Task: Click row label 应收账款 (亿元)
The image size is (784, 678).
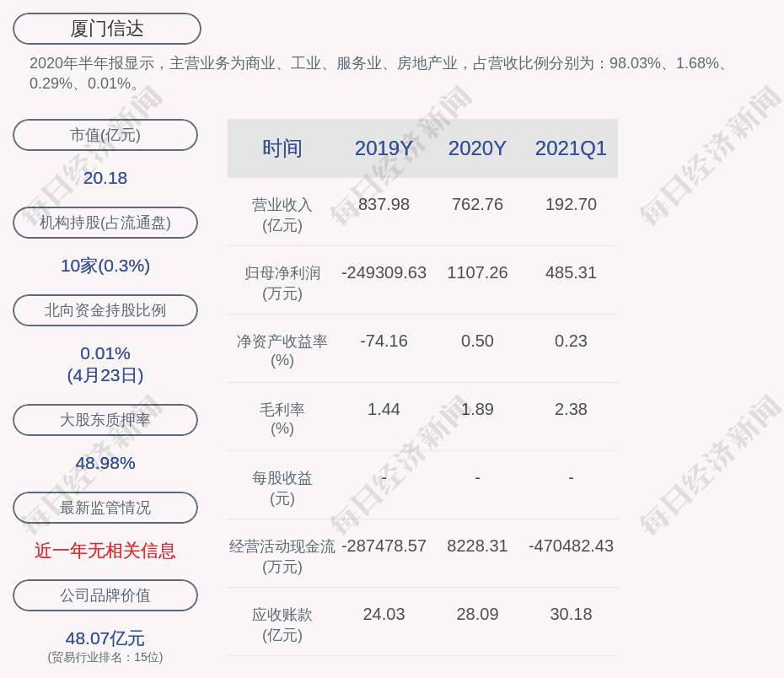Action: pyautogui.click(x=282, y=625)
